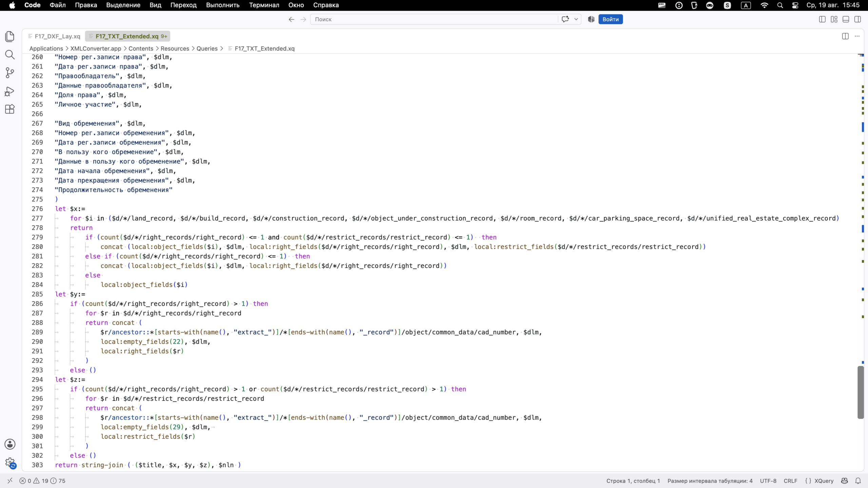
Task: Open the Справка menu
Action: [326, 5]
